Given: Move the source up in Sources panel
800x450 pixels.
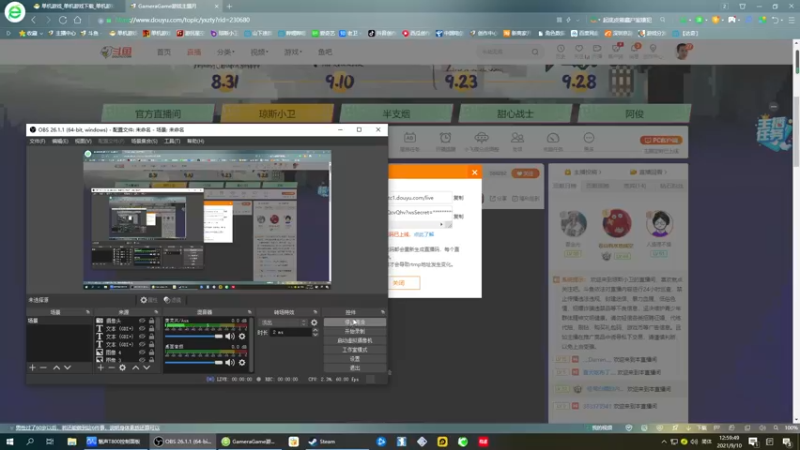Looking at the screenshot, I should tap(136, 367).
